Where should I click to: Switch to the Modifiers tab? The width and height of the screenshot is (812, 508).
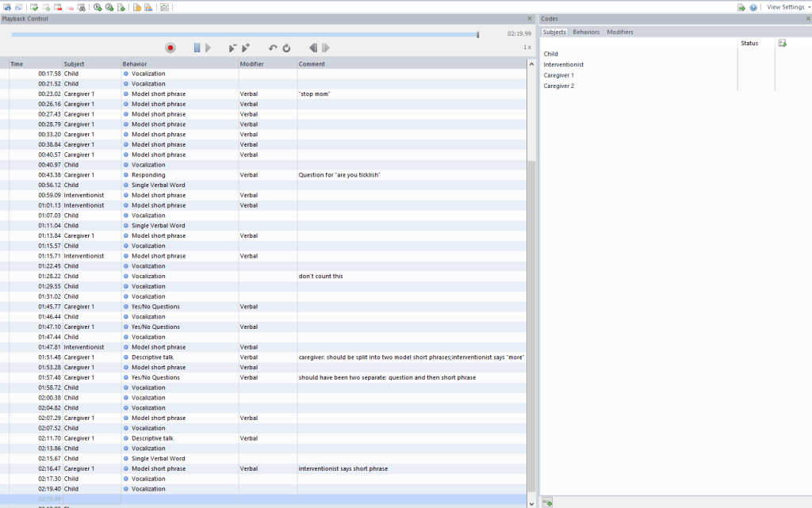(x=619, y=32)
